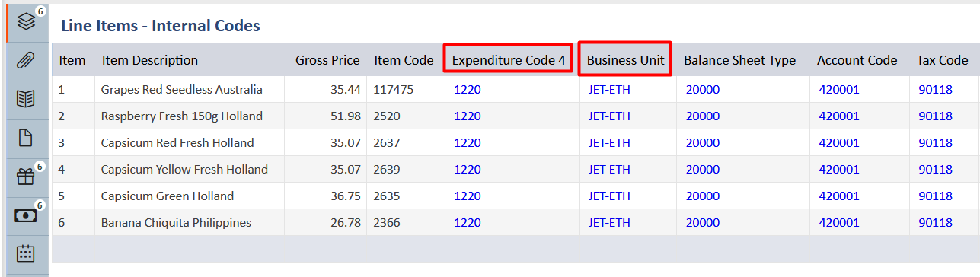Click the Item Description column header
980x277 pixels.
pyautogui.click(x=150, y=60)
